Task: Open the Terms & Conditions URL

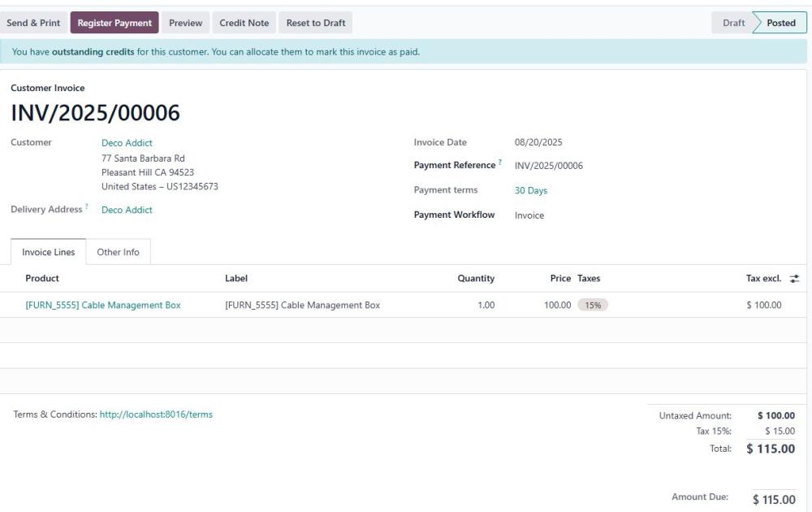Action: coord(156,414)
